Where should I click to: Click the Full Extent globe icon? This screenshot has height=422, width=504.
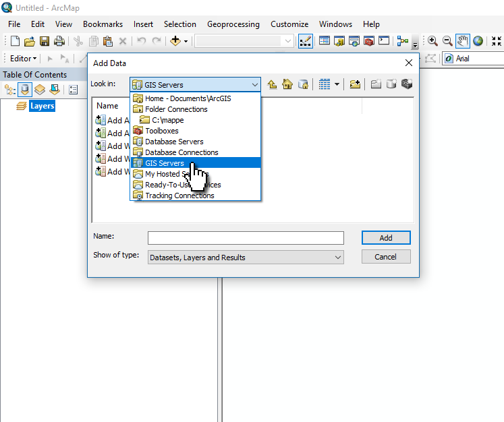coord(478,41)
